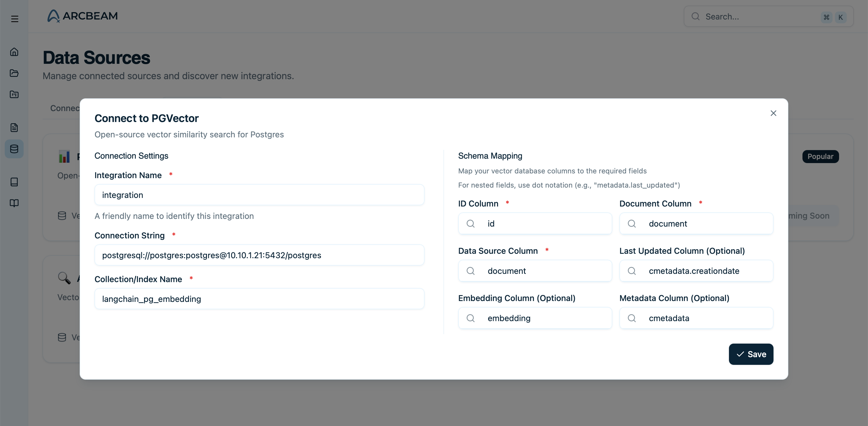Open the Document Column search box
The image size is (868, 426).
tap(696, 224)
